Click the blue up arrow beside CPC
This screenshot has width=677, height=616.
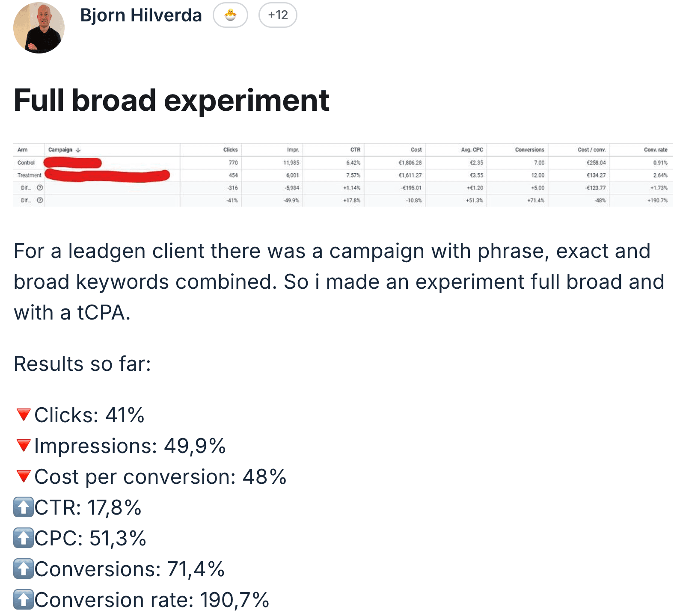(23, 539)
